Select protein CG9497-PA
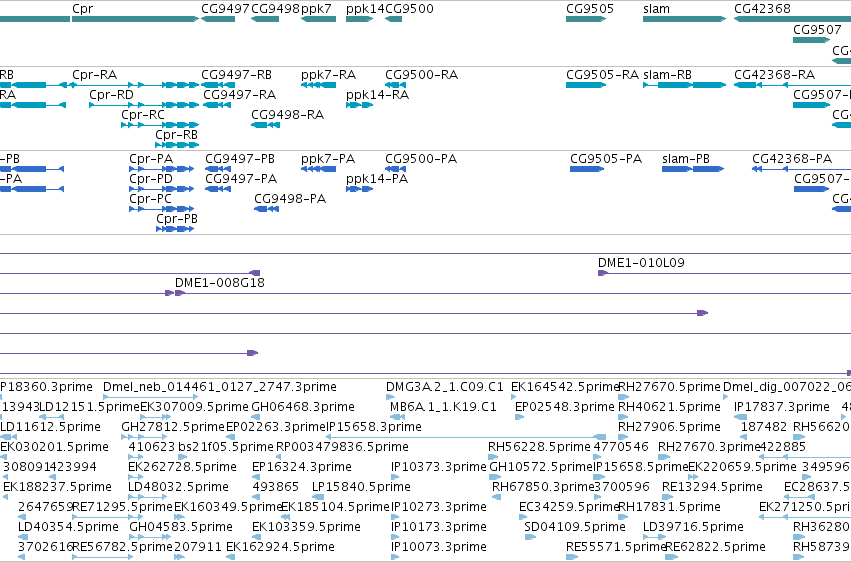The height and width of the screenshot is (562, 851). [218, 189]
